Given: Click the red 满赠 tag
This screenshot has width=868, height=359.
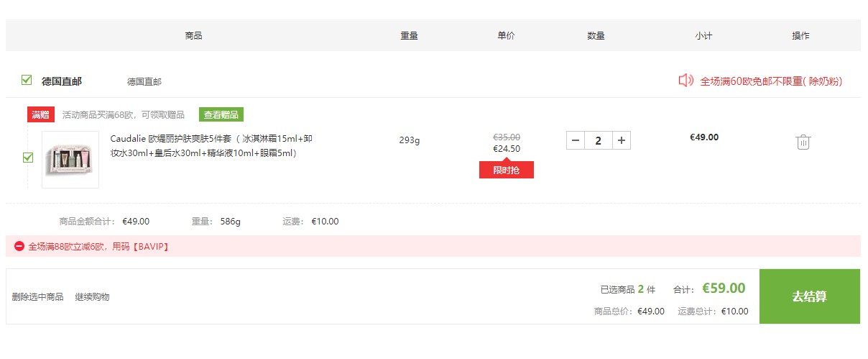Looking at the screenshot, I should pyautogui.click(x=41, y=114).
